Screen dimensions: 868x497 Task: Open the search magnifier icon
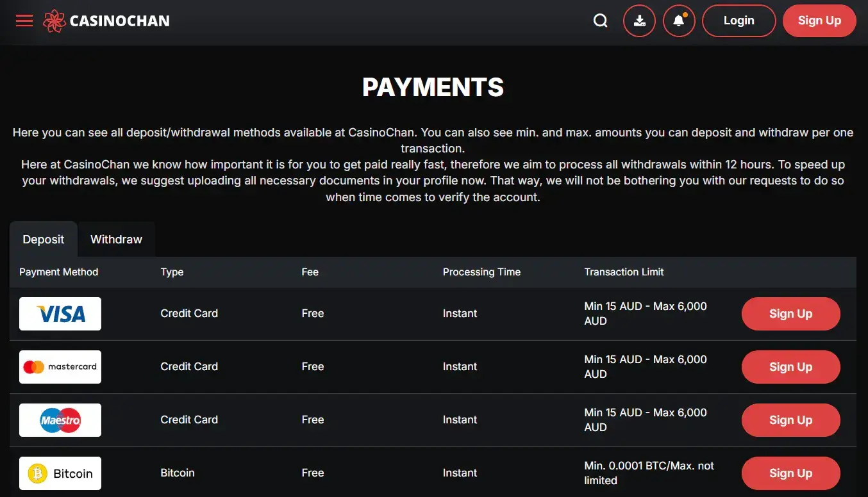[x=601, y=21]
